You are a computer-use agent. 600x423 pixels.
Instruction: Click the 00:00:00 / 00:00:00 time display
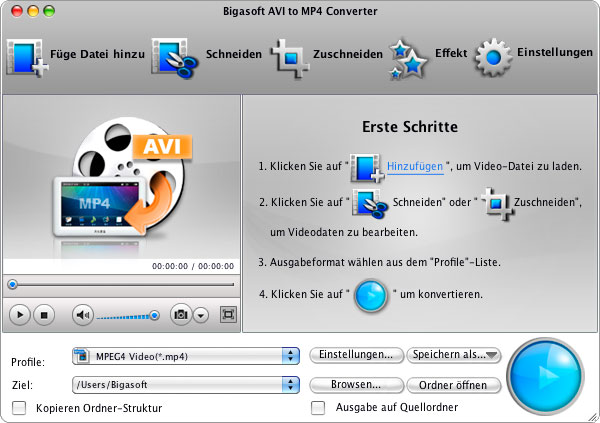pyautogui.click(x=193, y=266)
